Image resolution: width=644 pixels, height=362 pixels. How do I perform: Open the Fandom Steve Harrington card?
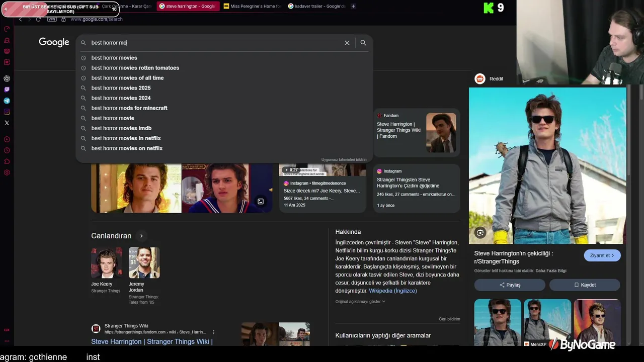click(x=417, y=133)
